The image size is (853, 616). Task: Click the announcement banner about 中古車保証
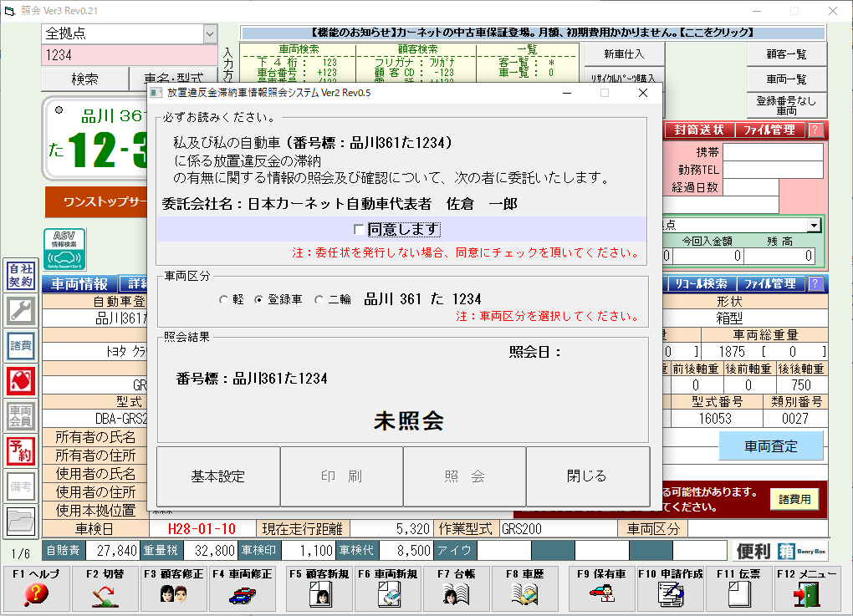click(x=534, y=33)
